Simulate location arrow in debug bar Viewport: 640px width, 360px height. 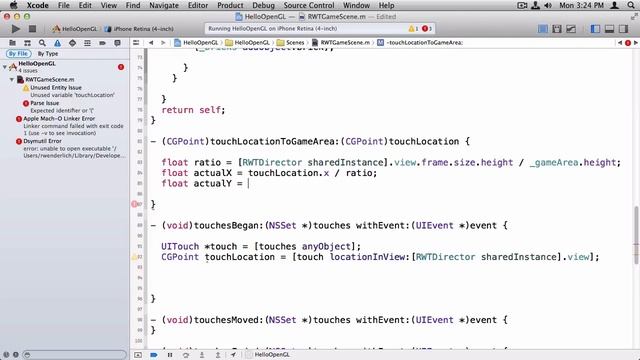(x=233, y=355)
